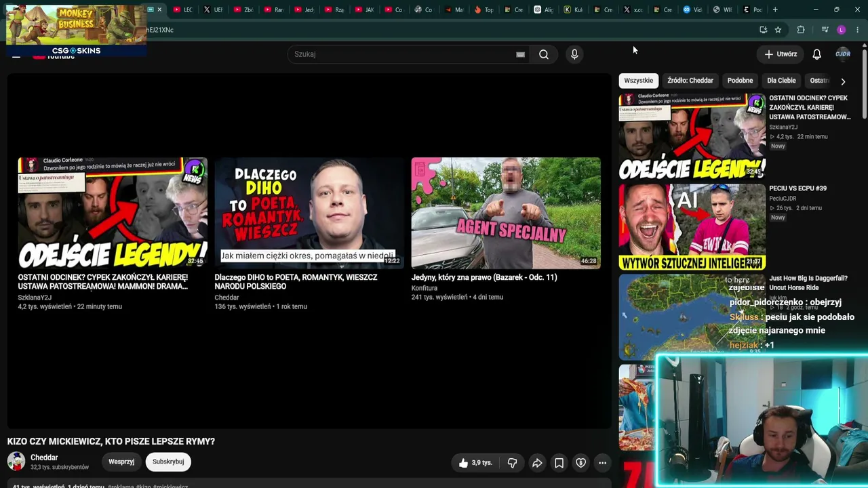Open the AGENT SPECJALNY video thumbnail
Image resolution: width=868 pixels, height=488 pixels.
point(506,213)
